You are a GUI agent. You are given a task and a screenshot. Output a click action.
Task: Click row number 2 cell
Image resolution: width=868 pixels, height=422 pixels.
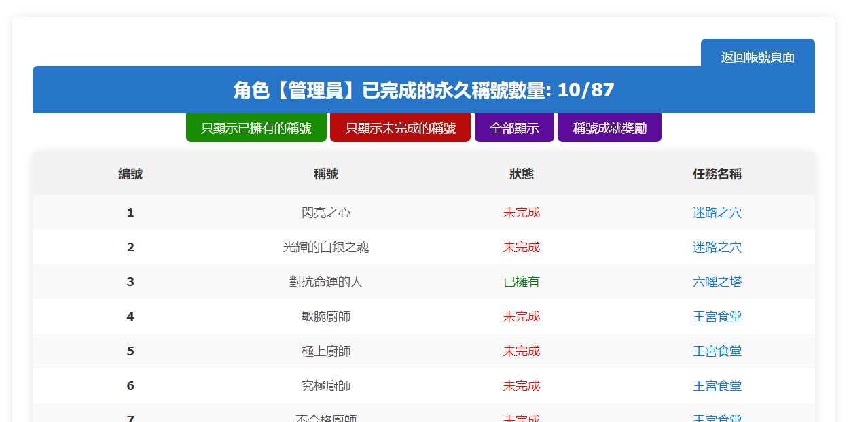[x=130, y=247]
